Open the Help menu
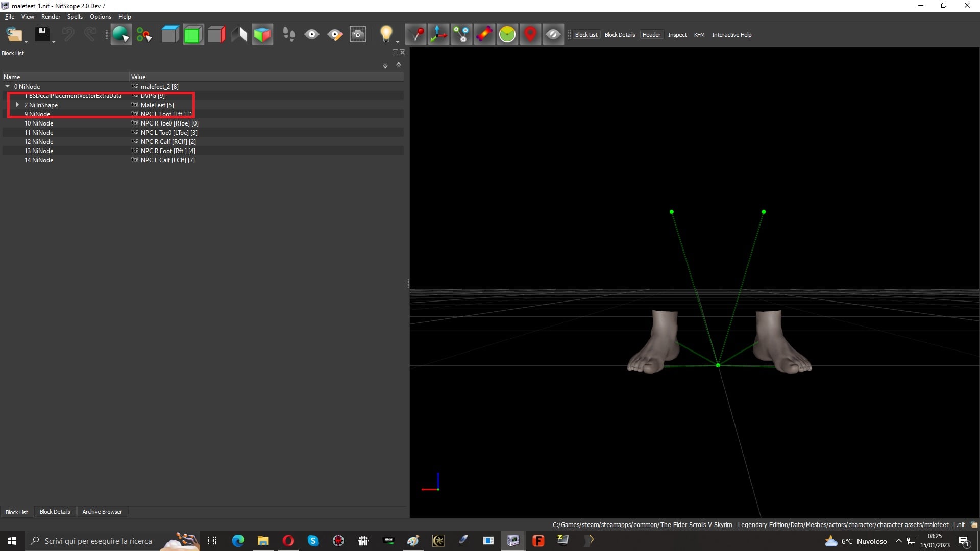The width and height of the screenshot is (980, 551). [x=125, y=17]
